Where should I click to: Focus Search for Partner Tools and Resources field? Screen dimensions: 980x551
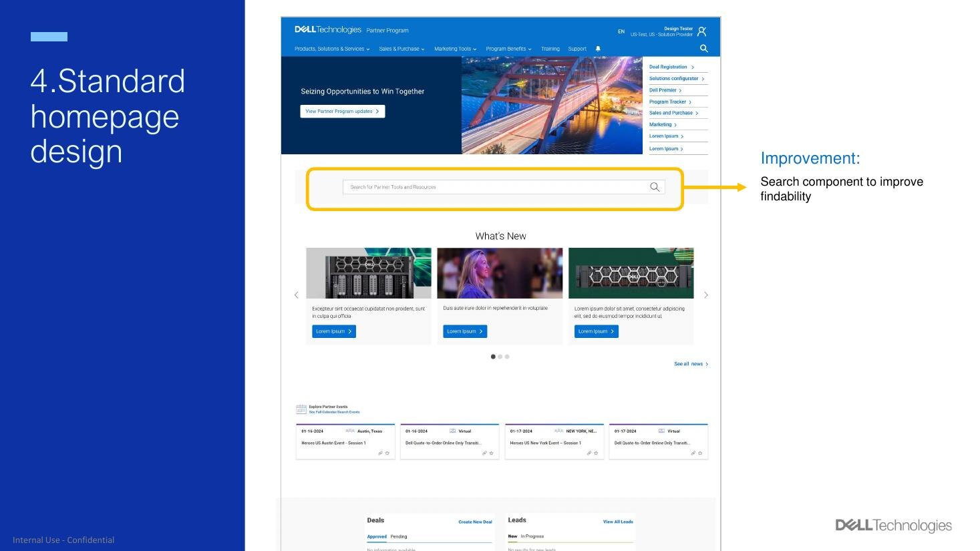click(x=504, y=187)
